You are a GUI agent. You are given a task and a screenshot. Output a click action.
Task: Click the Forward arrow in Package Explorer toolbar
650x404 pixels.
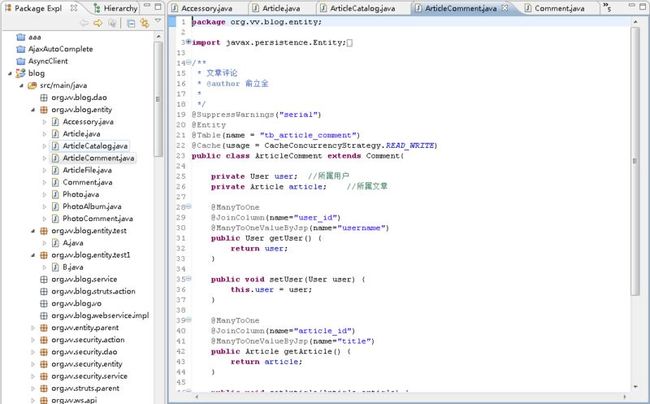[x=98, y=23]
